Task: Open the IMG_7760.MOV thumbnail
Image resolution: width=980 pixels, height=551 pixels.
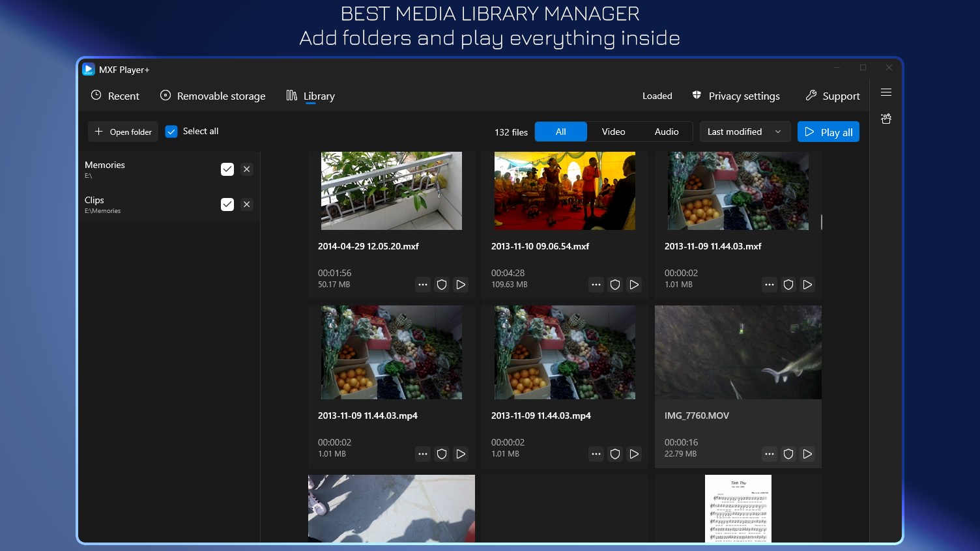Action: 738,352
